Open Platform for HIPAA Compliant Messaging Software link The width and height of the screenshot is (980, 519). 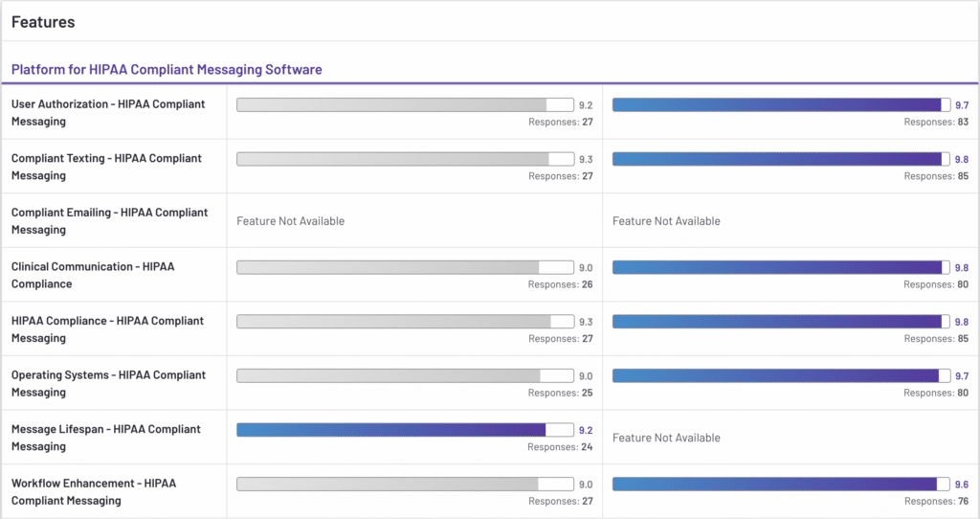(167, 70)
